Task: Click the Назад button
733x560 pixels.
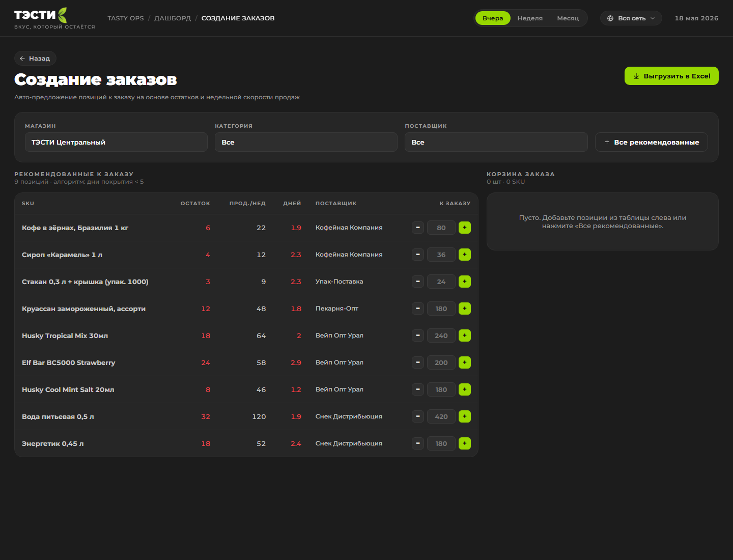Action: pyautogui.click(x=35, y=59)
